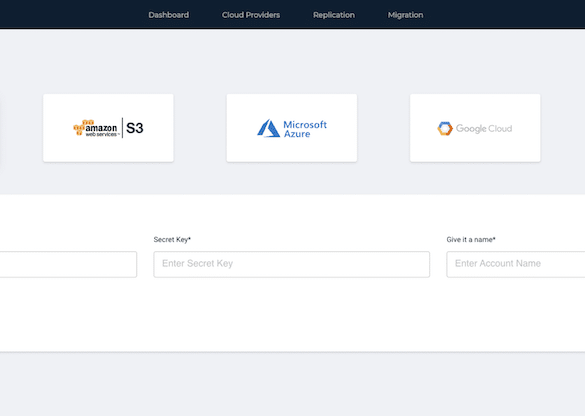Click the field left of Secret Key
The image size is (585, 416).
click(x=68, y=264)
